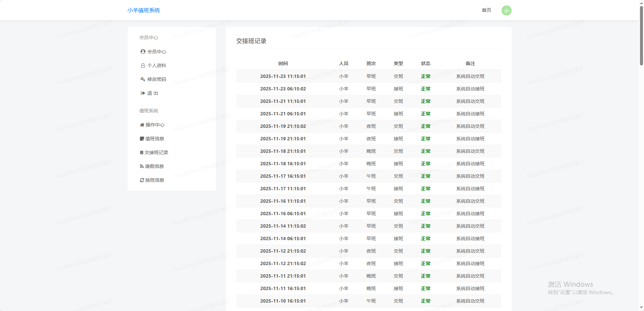644x311 pixels.
Task: Click the scrollbar down arrow
Action: pos(641,308)
